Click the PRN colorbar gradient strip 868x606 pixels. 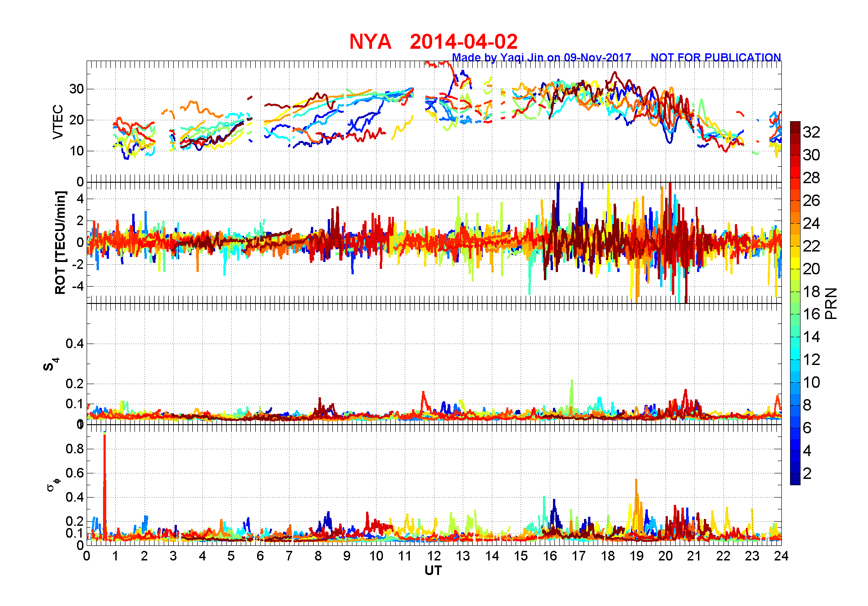point(795,303)
